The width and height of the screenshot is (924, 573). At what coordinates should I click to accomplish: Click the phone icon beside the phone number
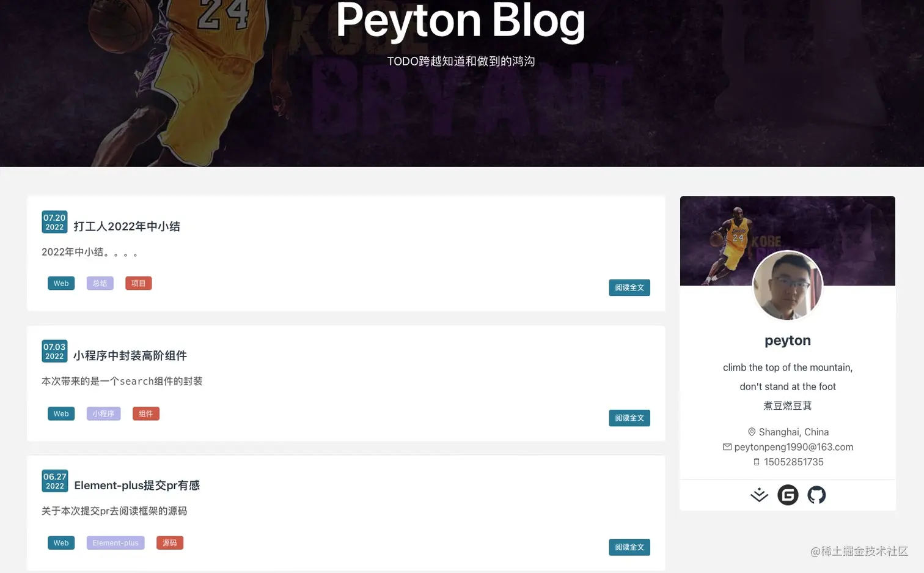click(x=757, y=462)
